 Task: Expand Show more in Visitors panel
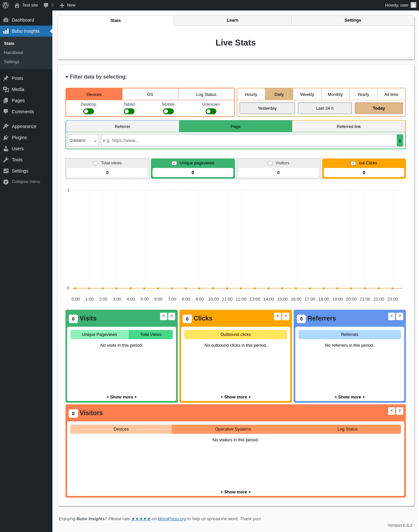coord(236,492)
